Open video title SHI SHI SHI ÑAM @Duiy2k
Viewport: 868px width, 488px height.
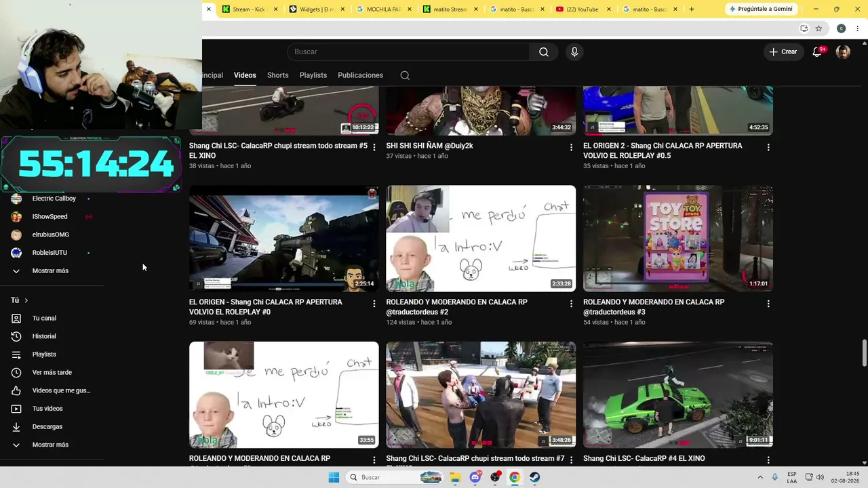tap(430, 146)
